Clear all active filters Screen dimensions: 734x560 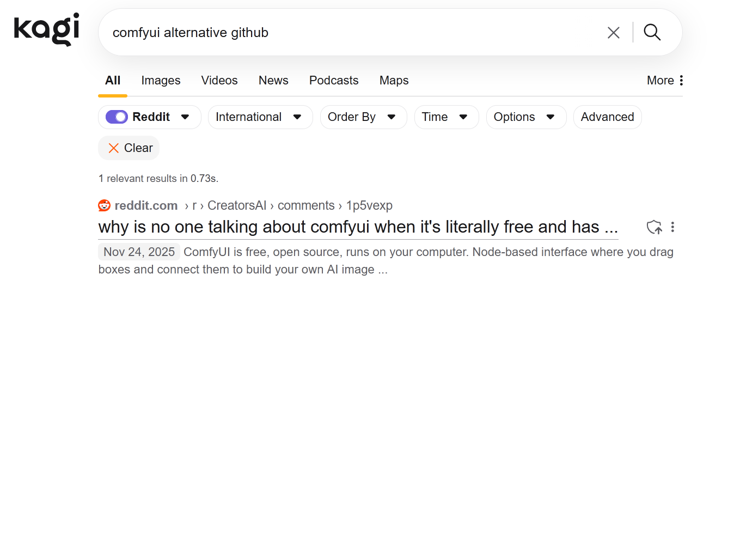coord(129,148)
